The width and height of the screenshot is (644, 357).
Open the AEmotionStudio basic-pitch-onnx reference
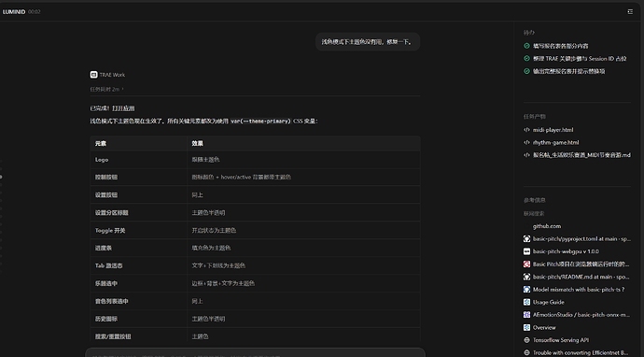[x=581, y=315]
